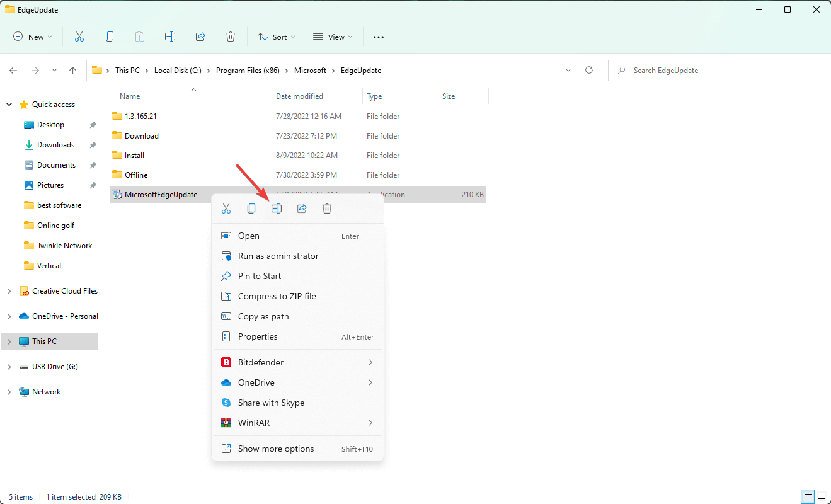Click the Share icon on the toolbar
This screenshot has height=504, width=831.
pyautogui.click(x=200, y=36)
